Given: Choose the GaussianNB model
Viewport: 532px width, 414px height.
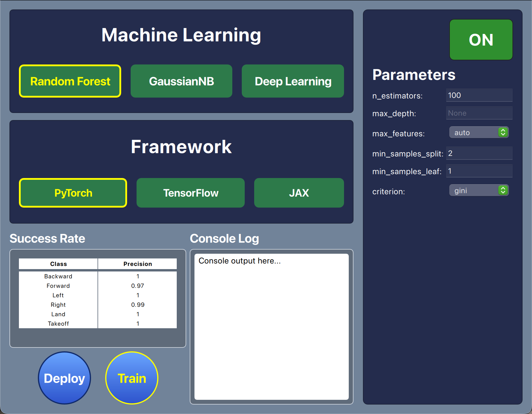Looking at the screenshot, I should pyautogui.click(x=181, y=81).
